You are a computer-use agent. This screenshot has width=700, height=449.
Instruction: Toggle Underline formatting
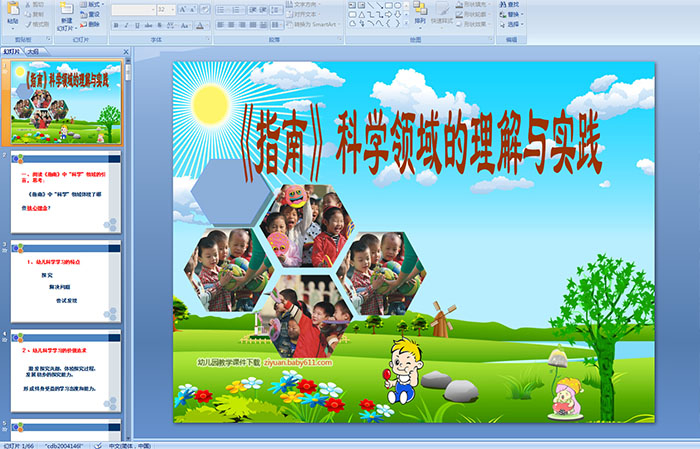(137, 25)
